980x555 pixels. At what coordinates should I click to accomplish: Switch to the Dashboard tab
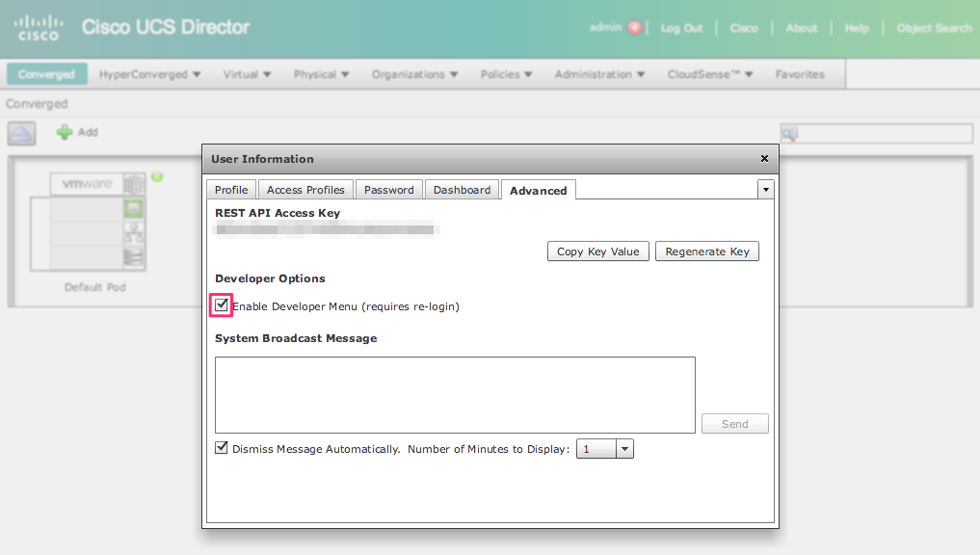point(462,190)
